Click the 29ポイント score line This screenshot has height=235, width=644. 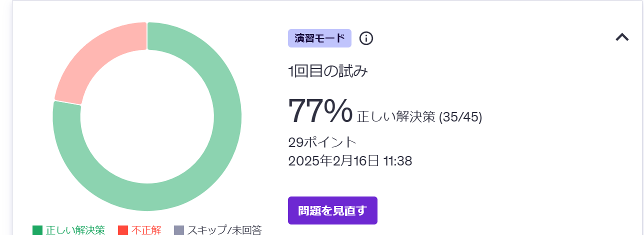[x=322, y=142]
